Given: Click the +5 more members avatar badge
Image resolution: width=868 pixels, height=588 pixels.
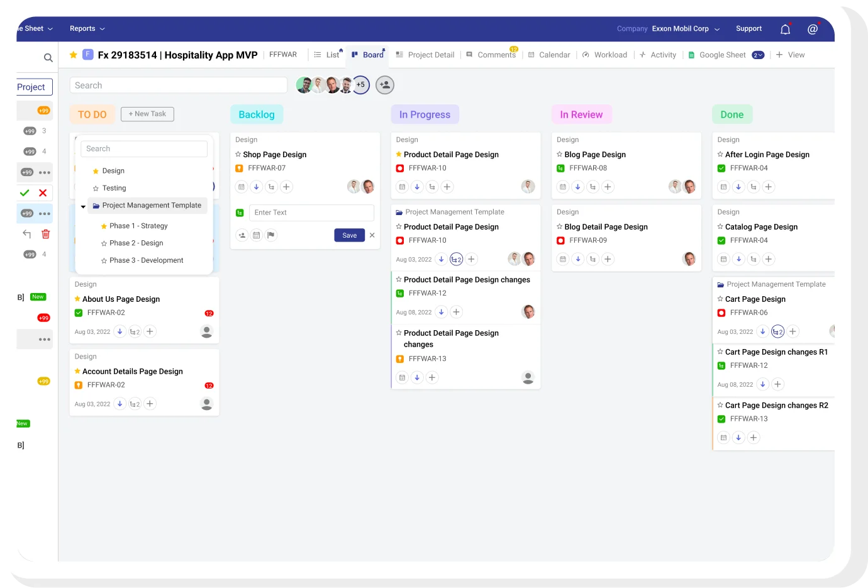Looking at the screenshot, I should point(360,85).
